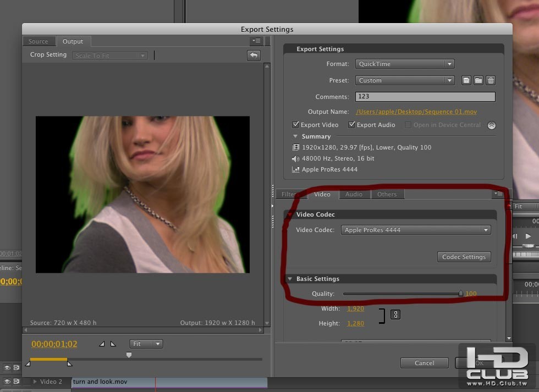Delete the preset with the trash icon

click(x=491, y=80)
